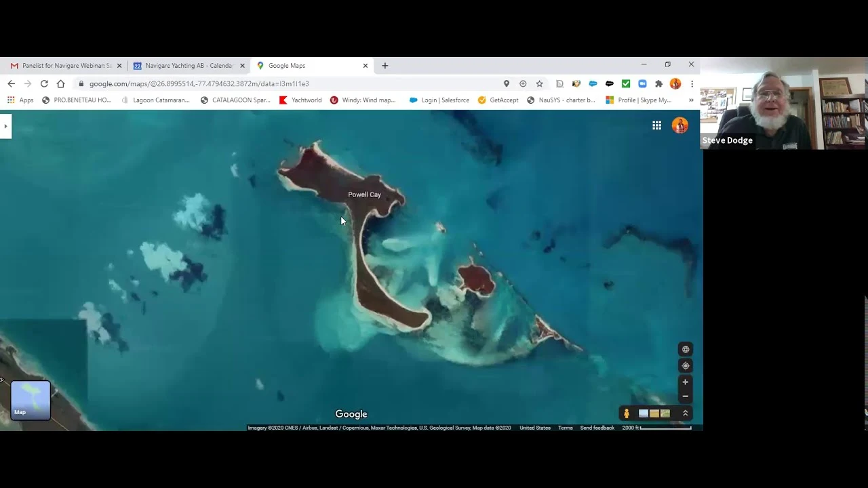This screenshot has height=488, width=868.
Task: Show more bookmarks with double chevron
Action: (691, 100)
